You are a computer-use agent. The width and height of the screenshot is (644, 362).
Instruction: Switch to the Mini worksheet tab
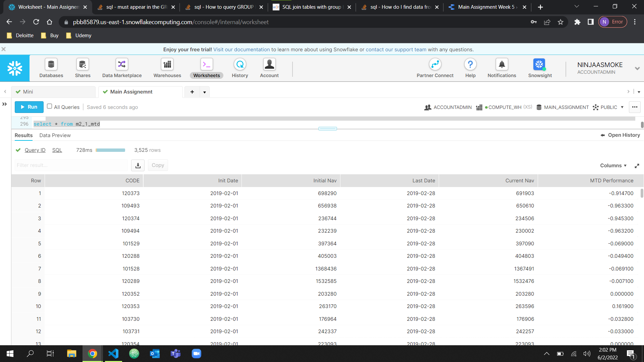[x=28, y=92]
